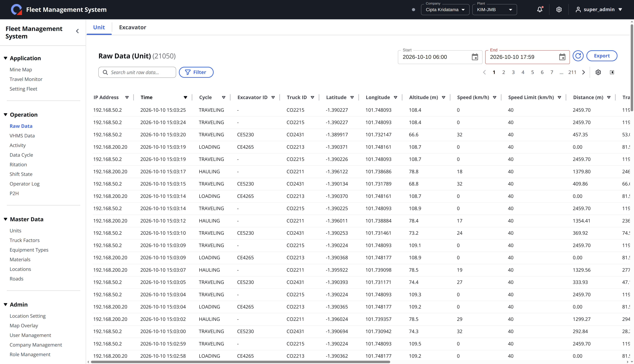
Task: Open settings gear in top header
Action: 559,9
